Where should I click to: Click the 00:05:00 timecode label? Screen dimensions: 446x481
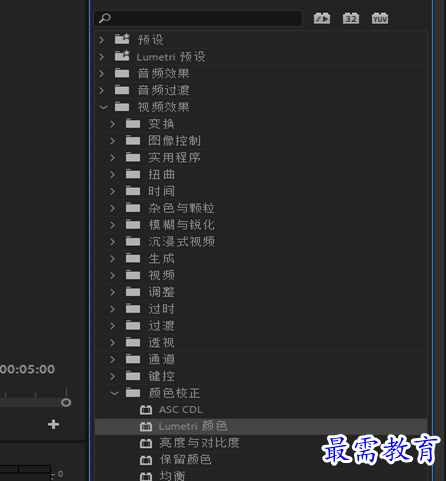pyautogui.click(x=27, y=369)
